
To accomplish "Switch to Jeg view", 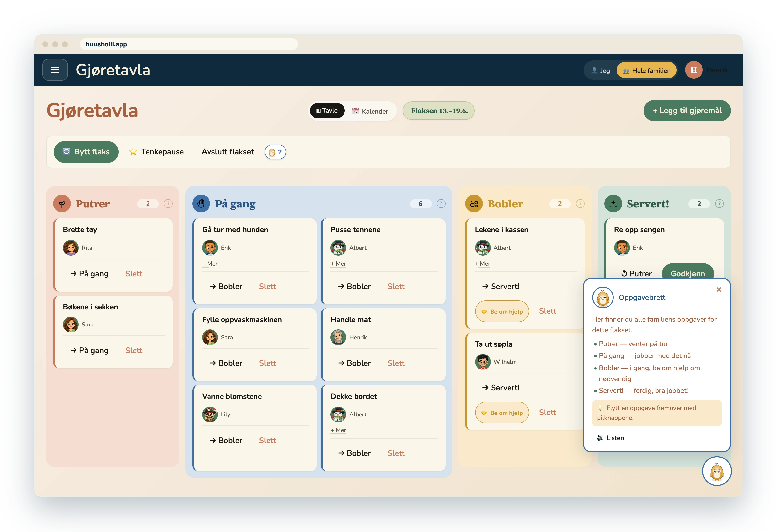I will [600, 70].
